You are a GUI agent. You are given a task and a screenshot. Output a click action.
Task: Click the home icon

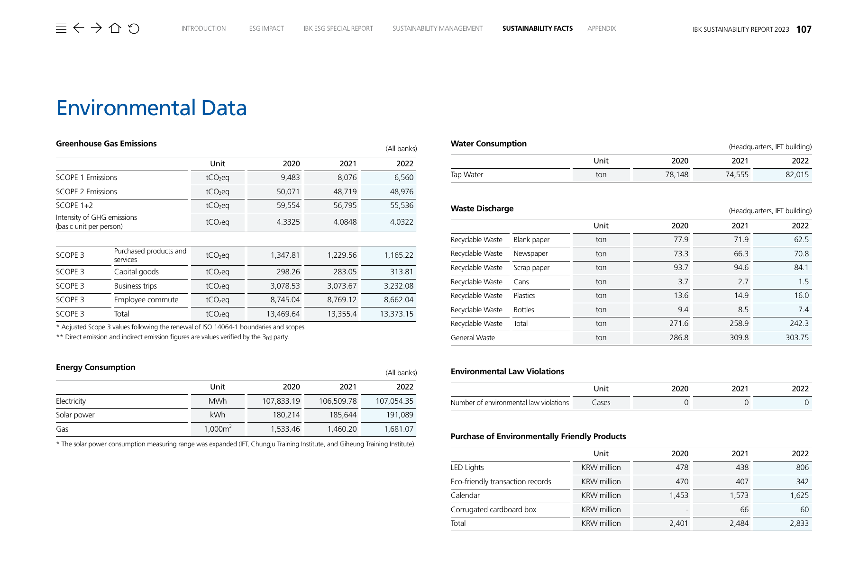(x=115, y=28)
